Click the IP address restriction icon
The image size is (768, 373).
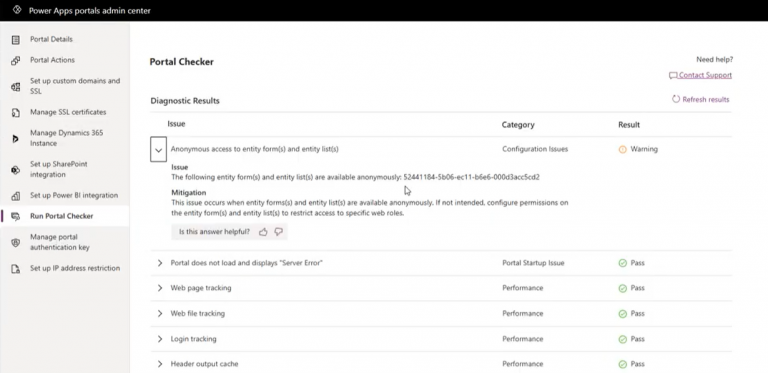coord(16,269)
